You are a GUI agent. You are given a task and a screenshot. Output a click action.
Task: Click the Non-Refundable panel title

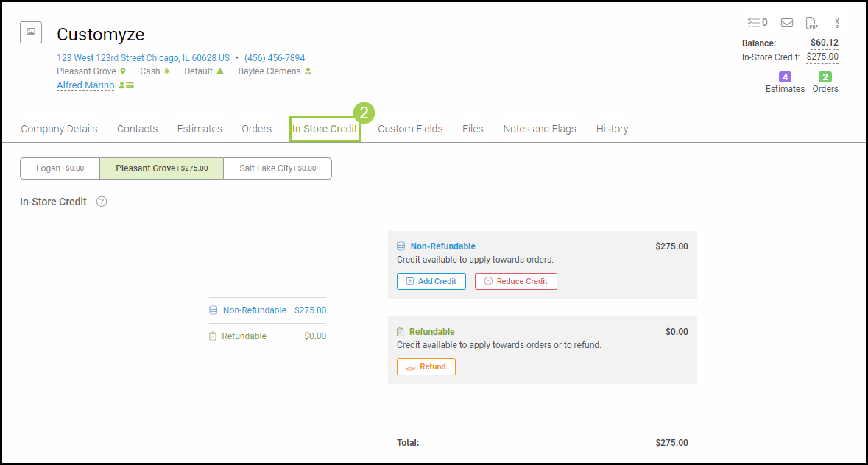443,246
